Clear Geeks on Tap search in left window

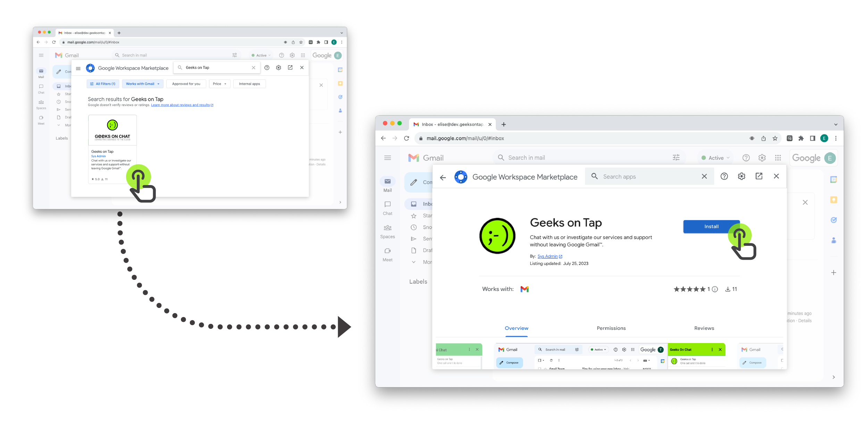[253, 68]
